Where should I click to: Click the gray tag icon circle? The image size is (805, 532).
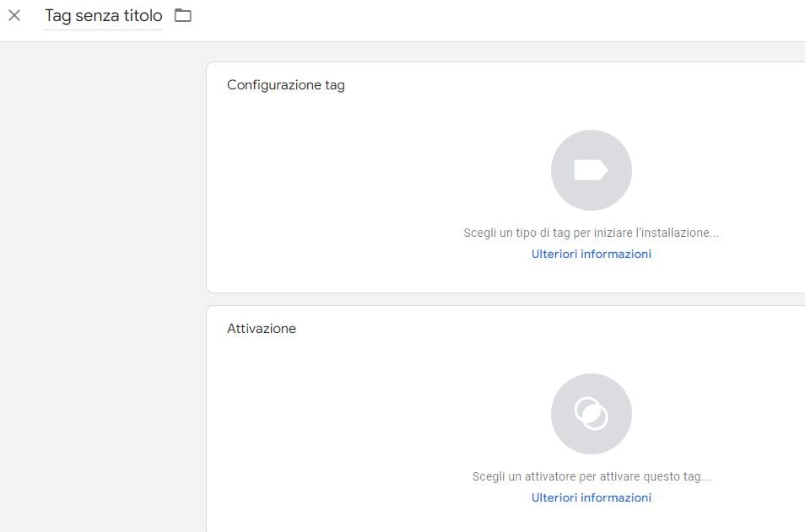[x=591, y=170]
